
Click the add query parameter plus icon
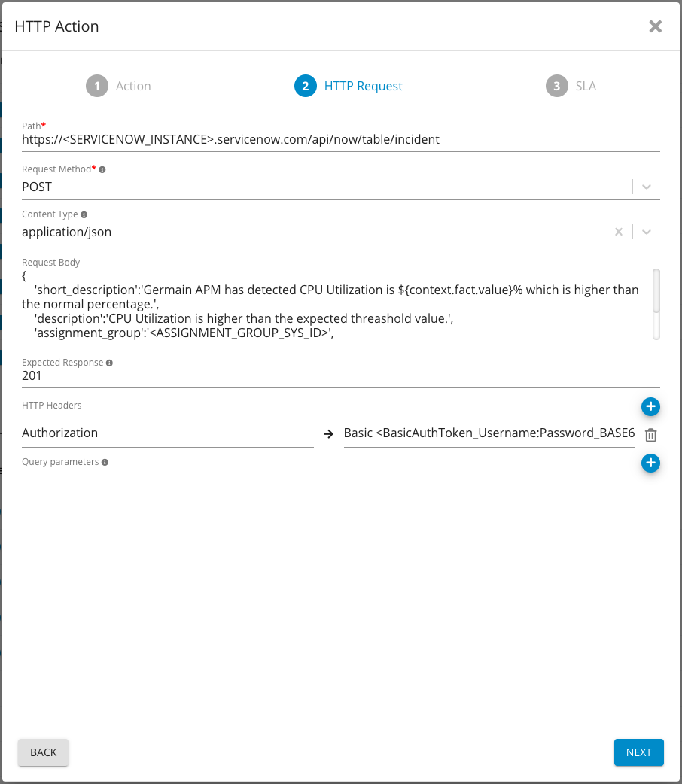click(x=650, y=463)
